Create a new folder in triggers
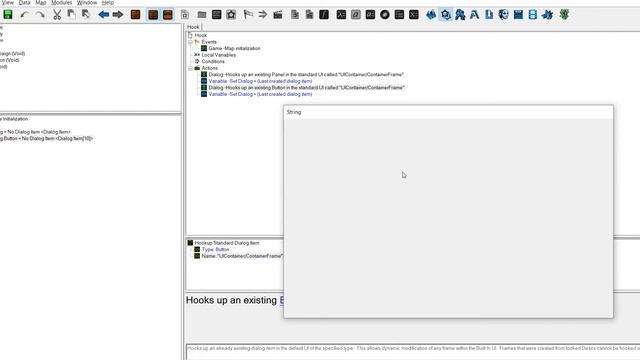This screenshot has width=640, height=360. pos(202,15)
